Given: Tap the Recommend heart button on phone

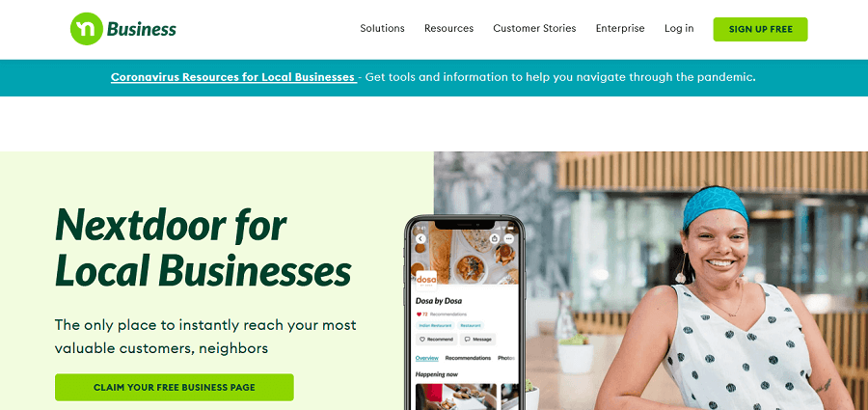Looking at the screenshot, I should click(436, 339).
